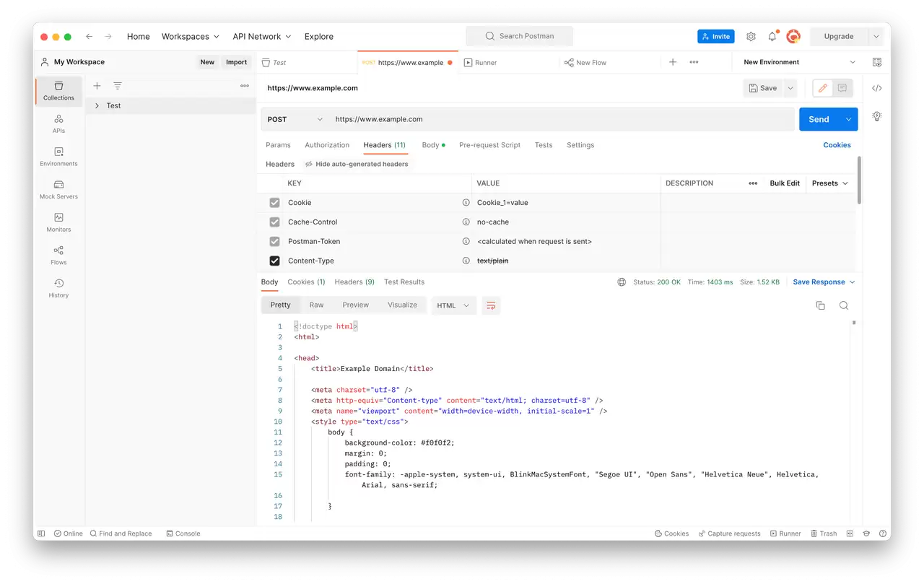Image resolution: width=924 pixels, height=584 pixels.
Task: Open the notifications bell
Action: tap(772, 36)
